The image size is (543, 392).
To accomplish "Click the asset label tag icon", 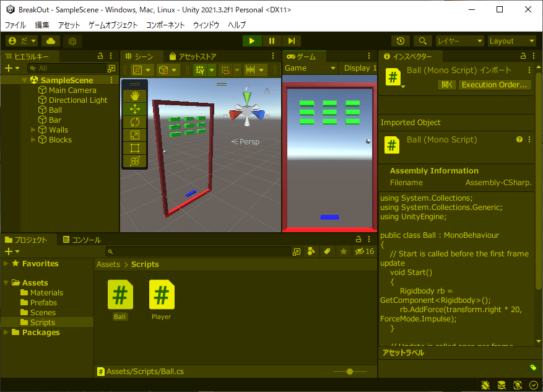I will click(x=533, y=367).
